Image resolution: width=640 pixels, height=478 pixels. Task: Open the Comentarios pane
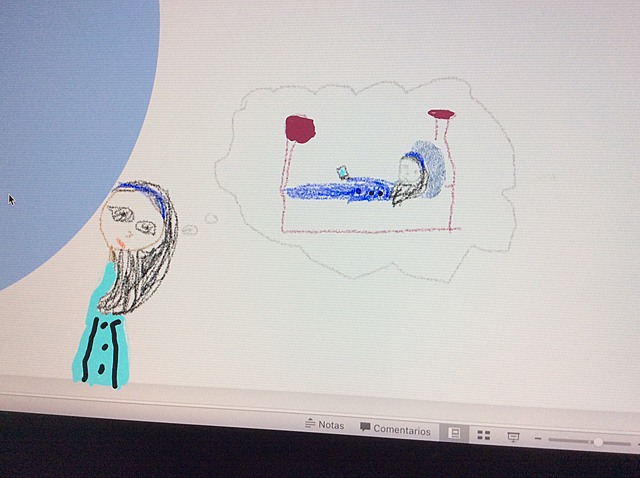[x=395, y=429]
